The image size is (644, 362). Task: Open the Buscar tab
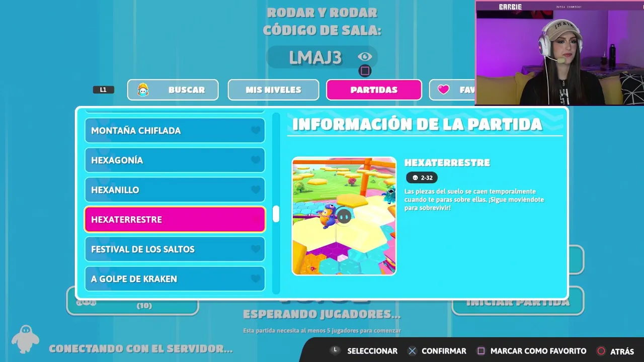pyautogui.click(x=173, y=90)
